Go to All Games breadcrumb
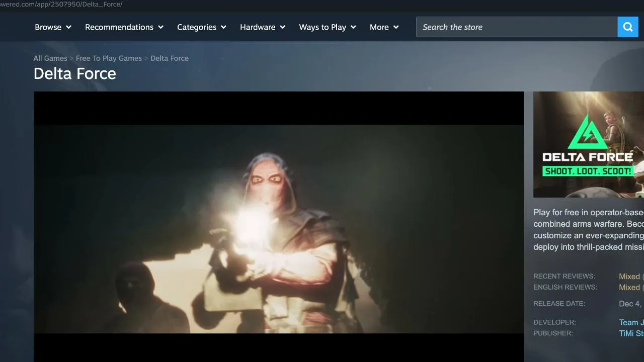This screenshot has height=362, width=644. (50, 58)
